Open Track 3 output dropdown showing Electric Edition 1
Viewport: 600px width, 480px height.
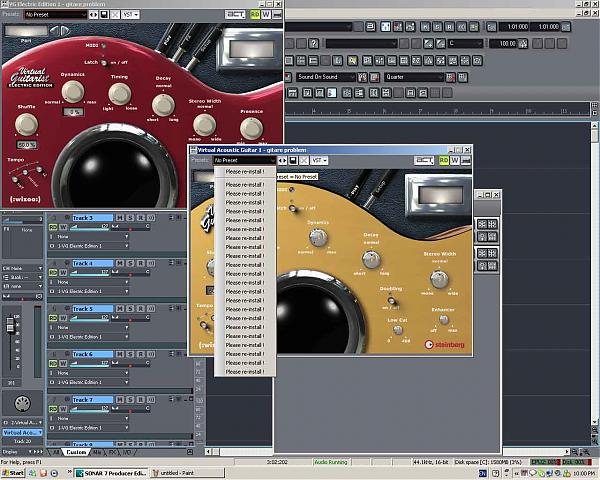[88, 247]
